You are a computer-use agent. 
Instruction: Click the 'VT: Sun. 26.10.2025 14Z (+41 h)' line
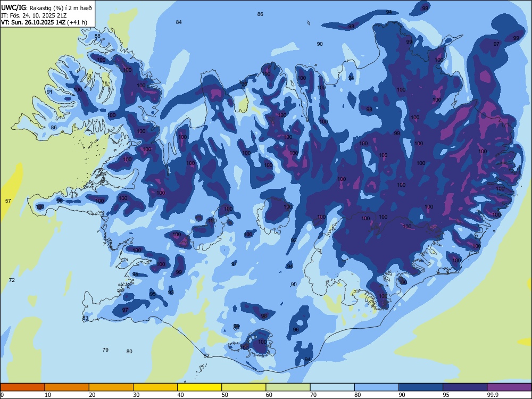pyautogui.click(x=44, y=22)
